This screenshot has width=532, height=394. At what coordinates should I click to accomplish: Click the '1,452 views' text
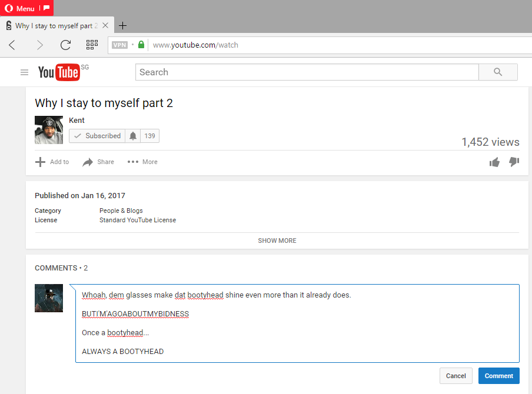coord(490,142)
